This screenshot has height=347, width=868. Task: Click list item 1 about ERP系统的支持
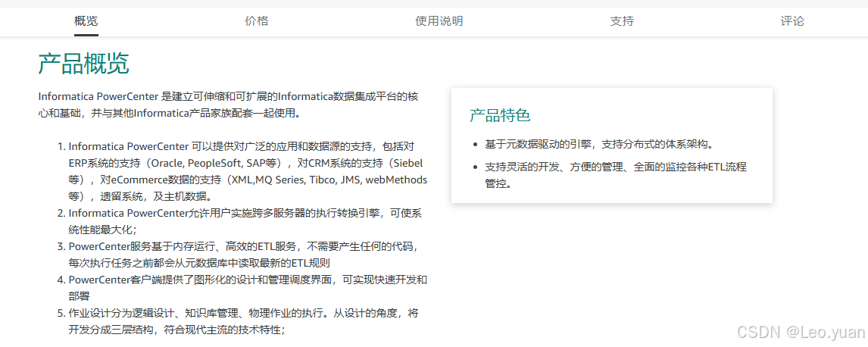[x=248, y=171]
